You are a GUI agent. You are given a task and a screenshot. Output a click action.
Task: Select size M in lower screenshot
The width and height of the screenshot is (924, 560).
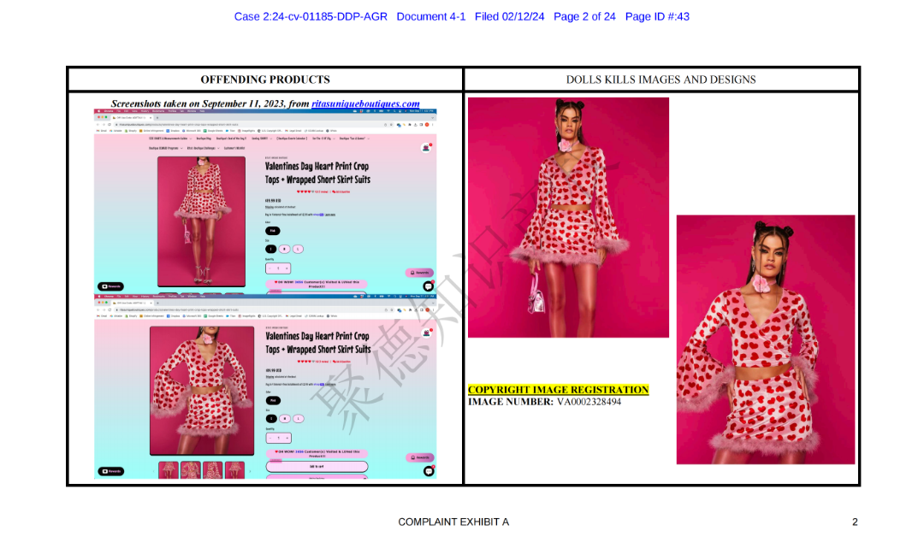(x=285, y=419)
